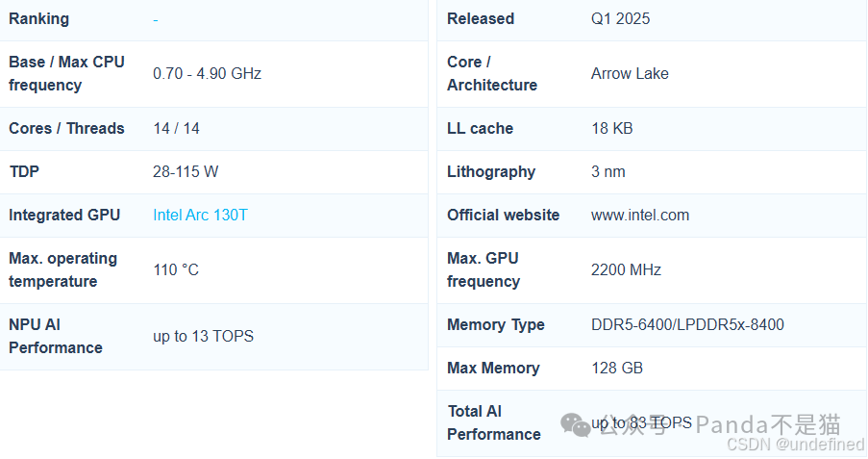
Task: Select the 'Arrow Lake' value
Action: [x=630, y=74]
